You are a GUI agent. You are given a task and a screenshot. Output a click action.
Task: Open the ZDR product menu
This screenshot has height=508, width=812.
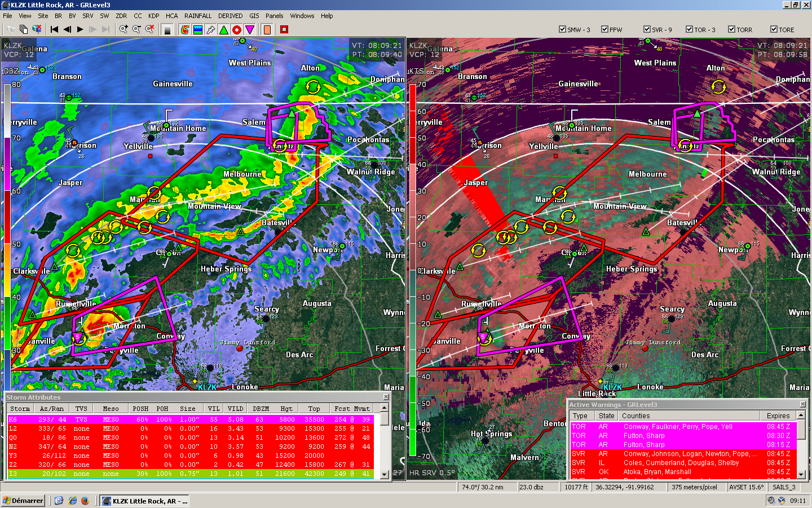[x=121, y=16]
